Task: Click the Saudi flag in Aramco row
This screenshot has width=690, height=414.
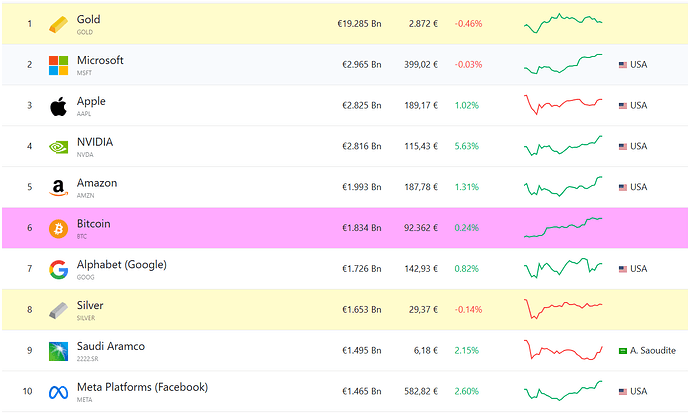Action: [623, 351]
